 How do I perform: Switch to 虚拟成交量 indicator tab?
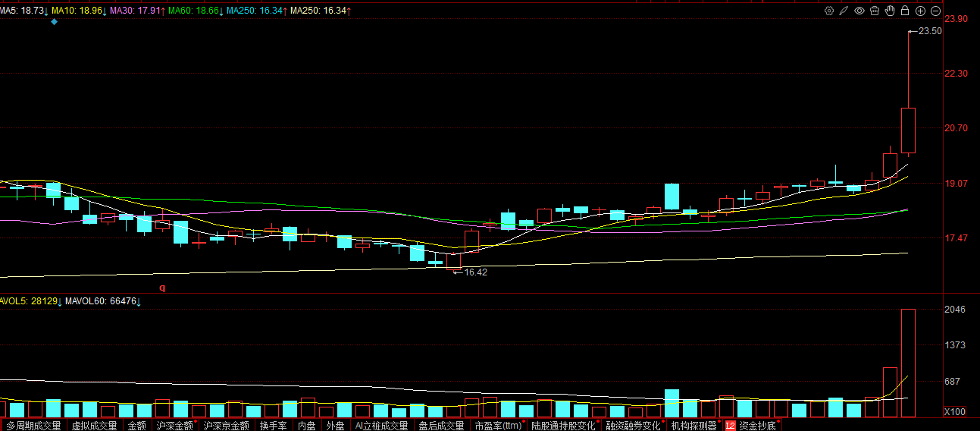[x=95, y=426]
